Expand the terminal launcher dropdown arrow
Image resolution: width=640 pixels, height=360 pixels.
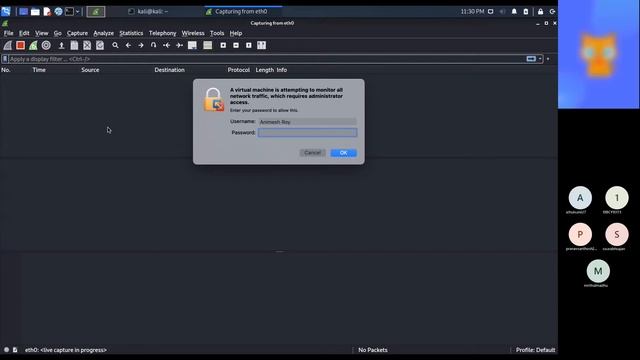pos(78,11)
